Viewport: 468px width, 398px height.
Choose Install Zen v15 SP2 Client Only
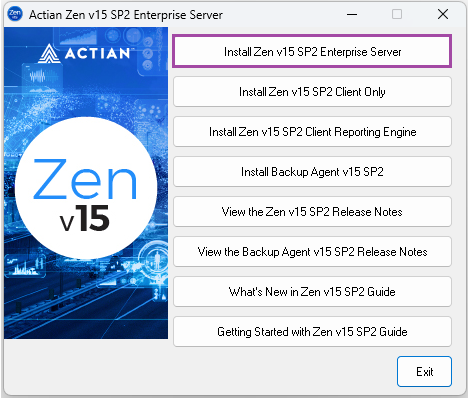[x=312, y=92]
